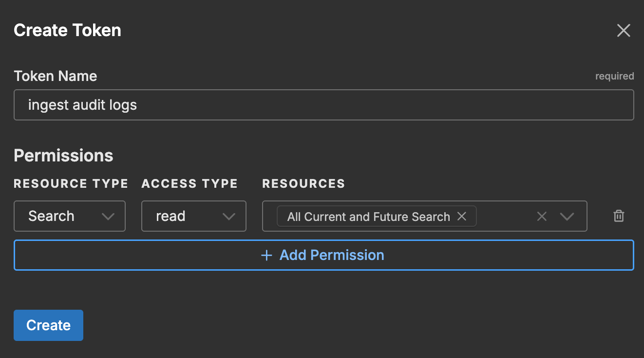Click the chevron arrow in the read selector
This screenshot has height=358, width=644.
(x=228, y=217)
